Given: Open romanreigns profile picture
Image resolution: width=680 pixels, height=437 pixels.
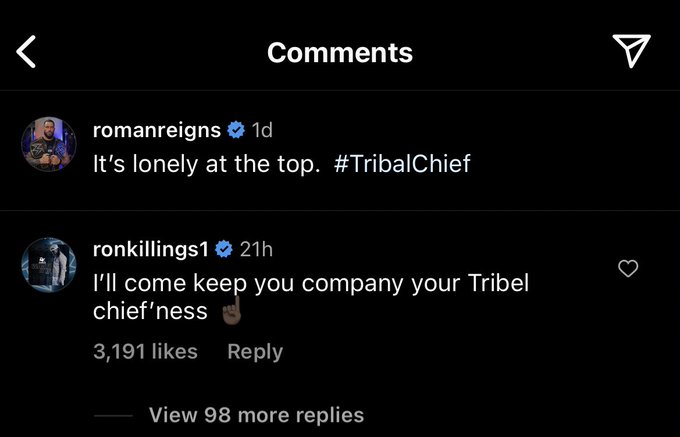Looking at the screenshot, I should tap(49, 144).
